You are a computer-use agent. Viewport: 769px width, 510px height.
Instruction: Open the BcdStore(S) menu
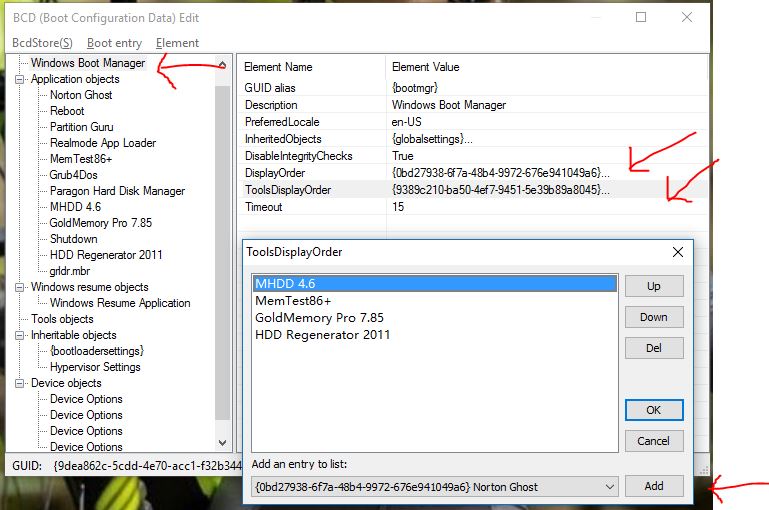tap(42, 43)
